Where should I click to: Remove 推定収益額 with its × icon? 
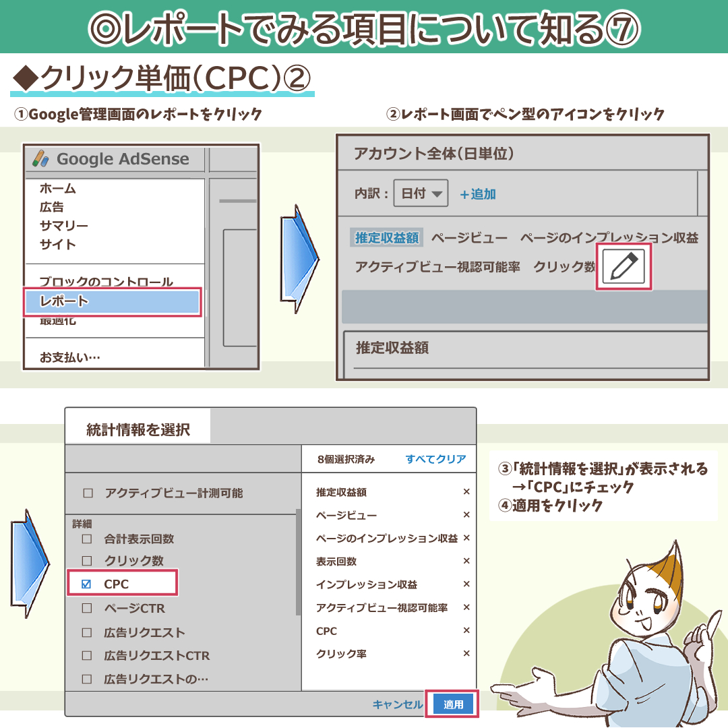tap(466, 493)
